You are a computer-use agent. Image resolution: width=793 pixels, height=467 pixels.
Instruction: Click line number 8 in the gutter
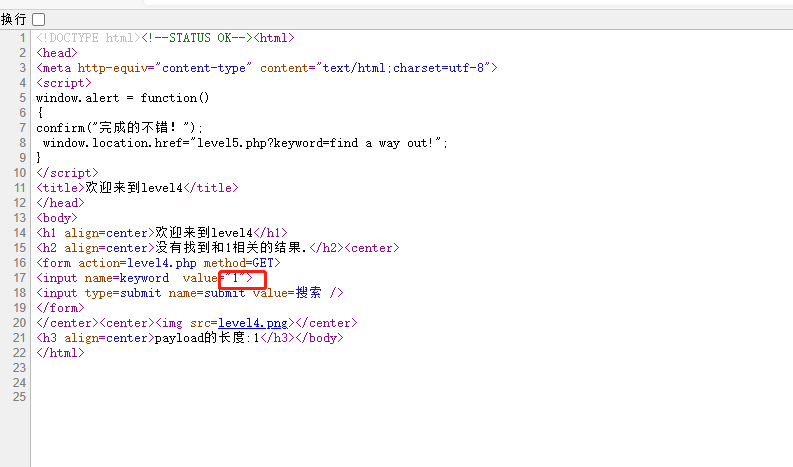[22, 143]
